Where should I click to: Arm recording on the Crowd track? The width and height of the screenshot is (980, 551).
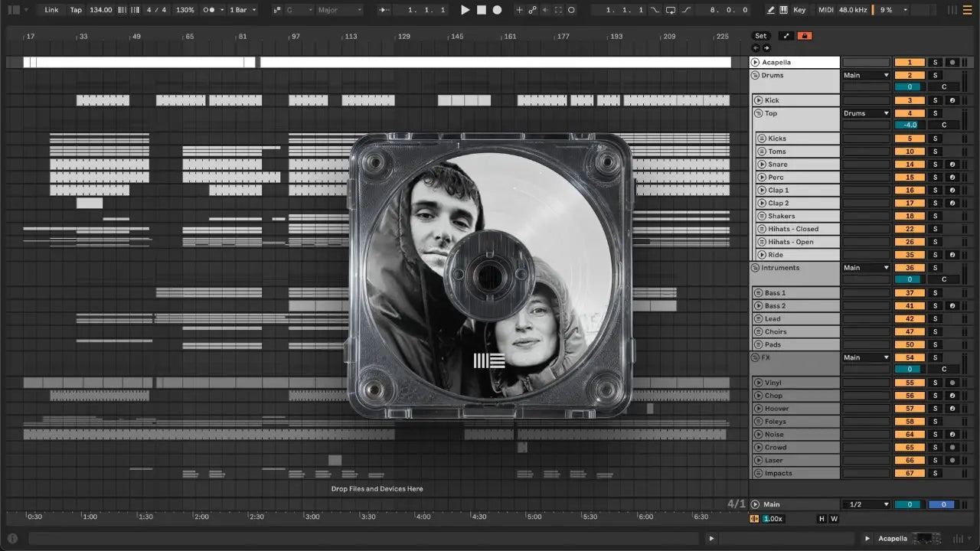952,448
